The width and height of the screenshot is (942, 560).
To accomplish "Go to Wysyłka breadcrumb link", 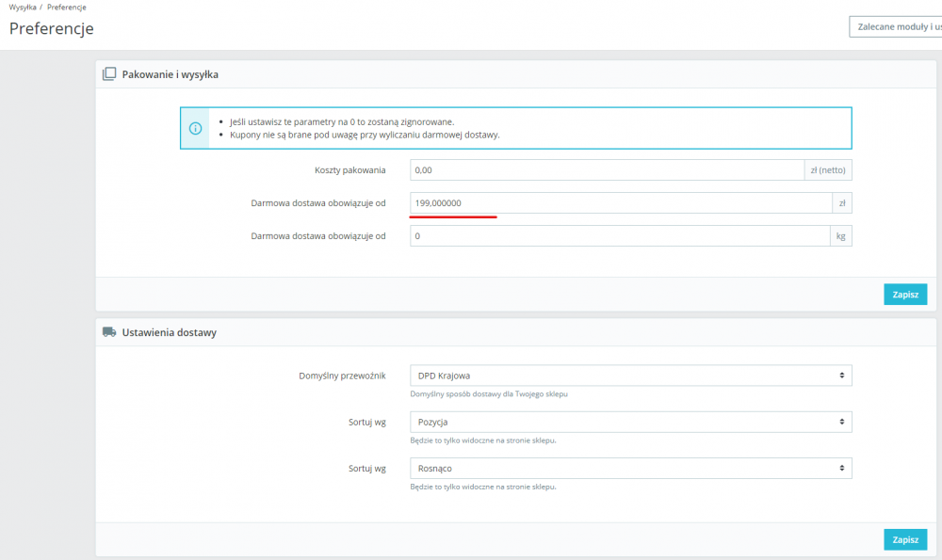I will coord(23,8).
